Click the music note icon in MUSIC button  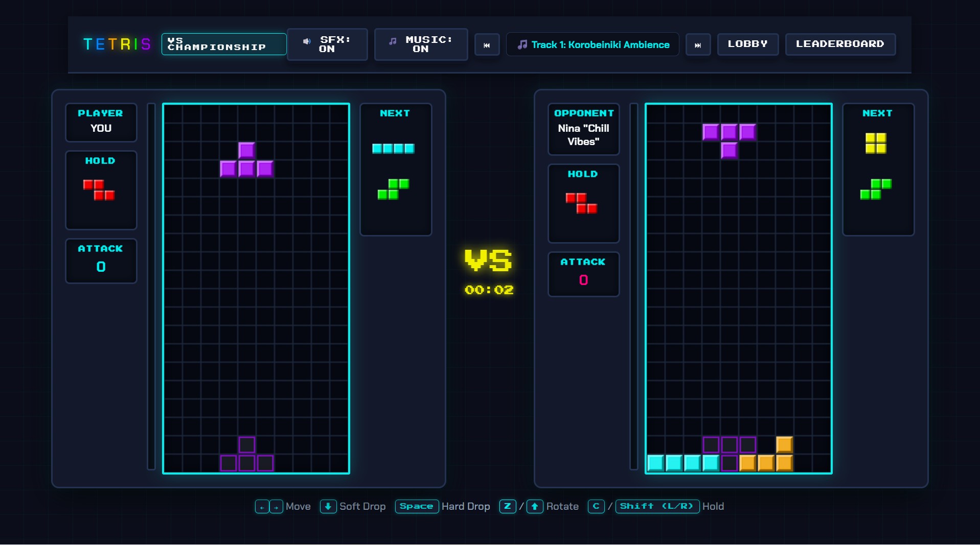click(x=393, y=41)
